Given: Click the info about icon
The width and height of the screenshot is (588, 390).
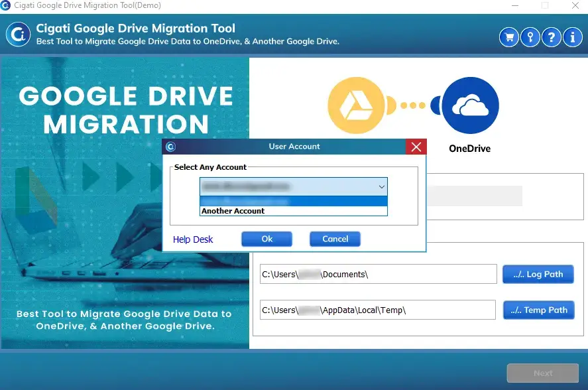Looking at the screenshot, I should pos(572,37).
